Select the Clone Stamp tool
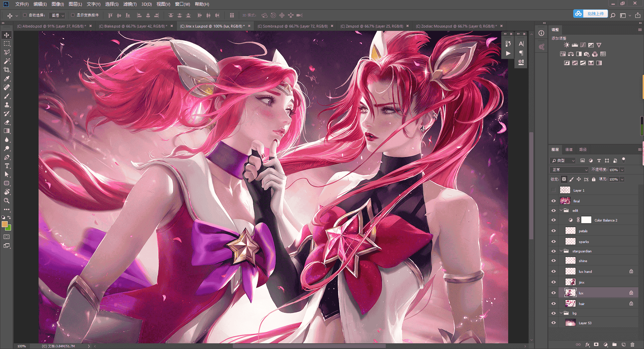 pos(7,105)
